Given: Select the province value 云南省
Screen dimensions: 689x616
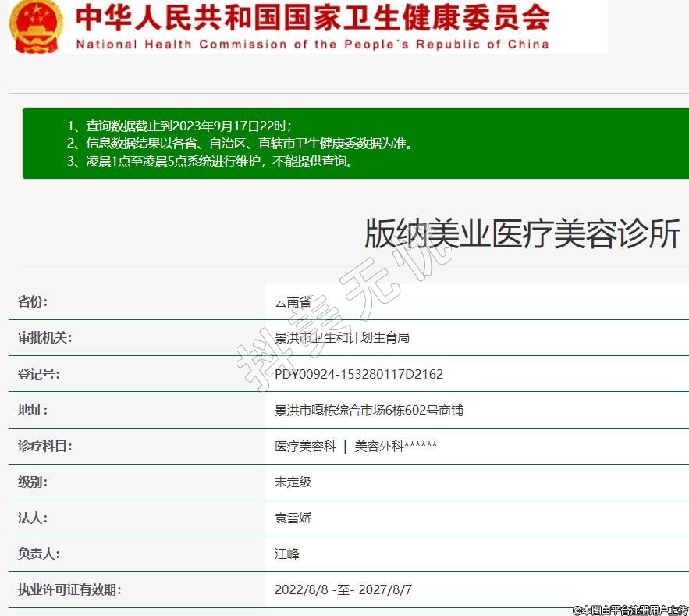Looking at the screenshot, I should (293, 302).
